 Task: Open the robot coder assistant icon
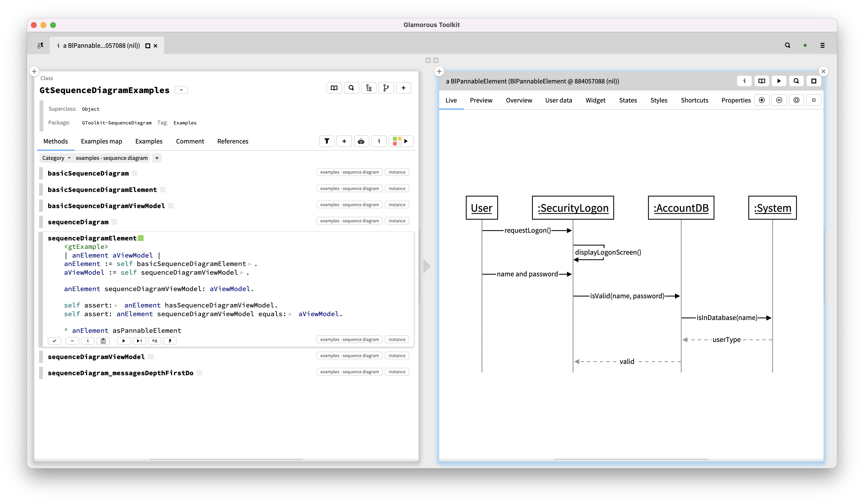[361, 141]
